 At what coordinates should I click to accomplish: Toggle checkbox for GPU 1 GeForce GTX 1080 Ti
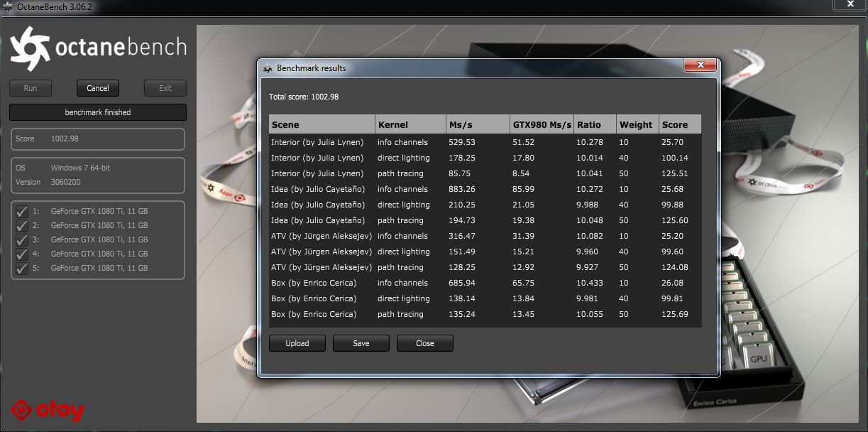pyautogui.click(x=21, y=211)
